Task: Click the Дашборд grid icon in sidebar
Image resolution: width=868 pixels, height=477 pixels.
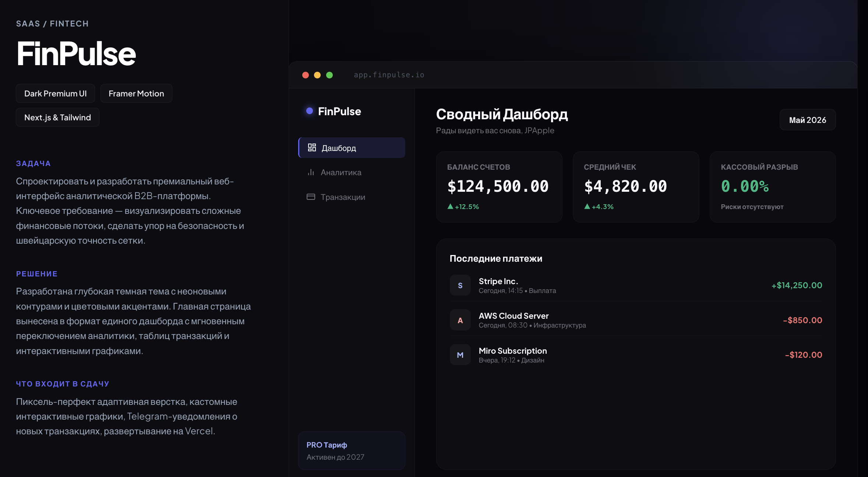Action: (x=312, y=148)
